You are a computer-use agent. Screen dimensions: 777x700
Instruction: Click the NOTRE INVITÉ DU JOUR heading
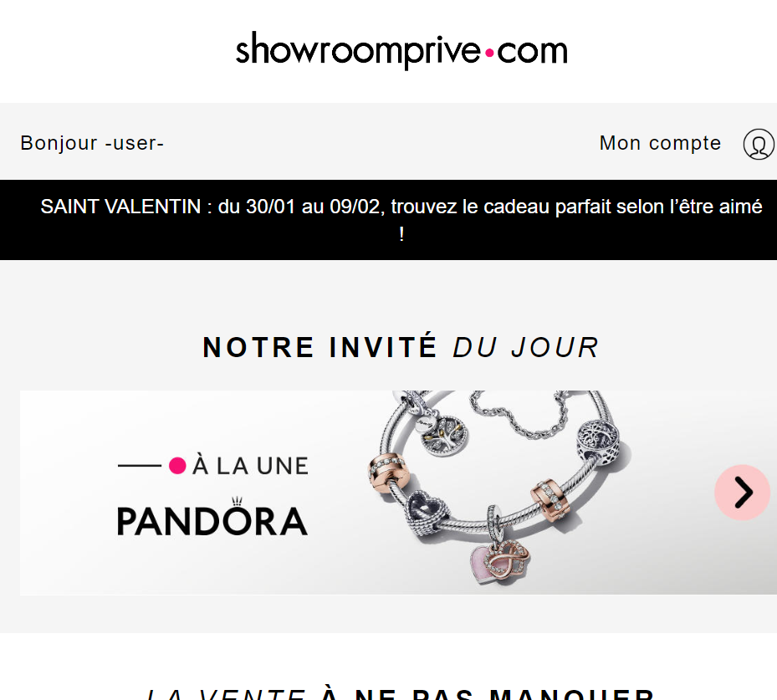click(x=401, y=347)
